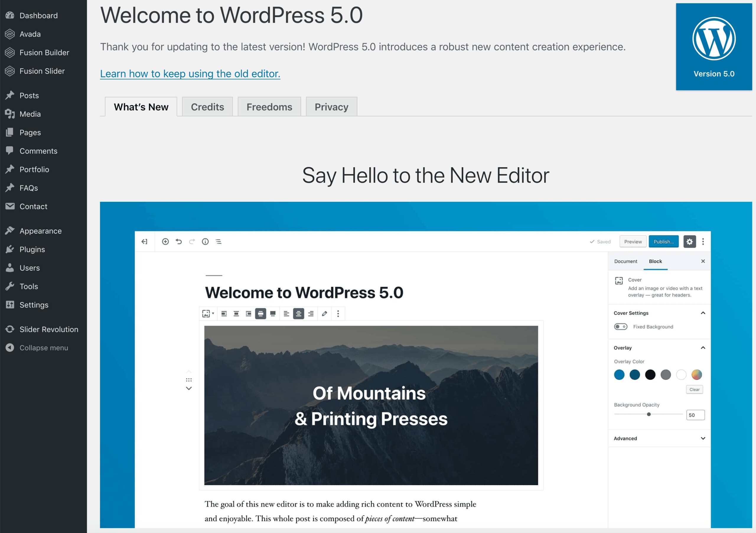Align cover text left
756x533 pixels.
click(x=286, y=313)
